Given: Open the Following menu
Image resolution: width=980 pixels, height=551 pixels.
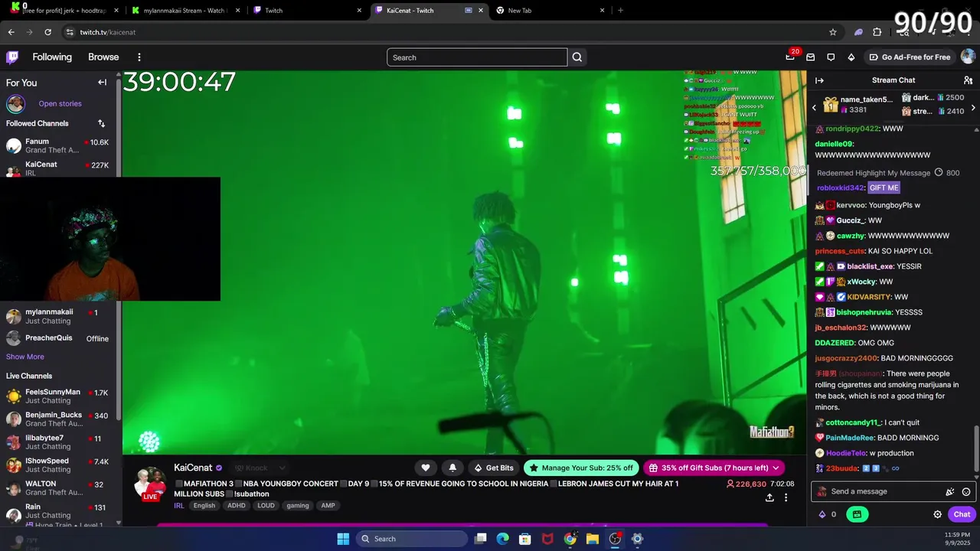Looking at the screenshot, I should 52,57.
